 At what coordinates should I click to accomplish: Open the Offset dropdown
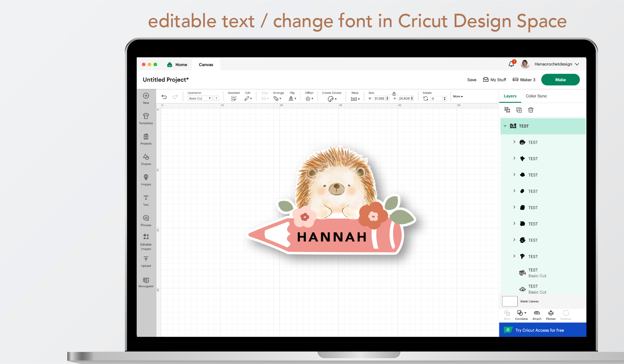[309, 99]
